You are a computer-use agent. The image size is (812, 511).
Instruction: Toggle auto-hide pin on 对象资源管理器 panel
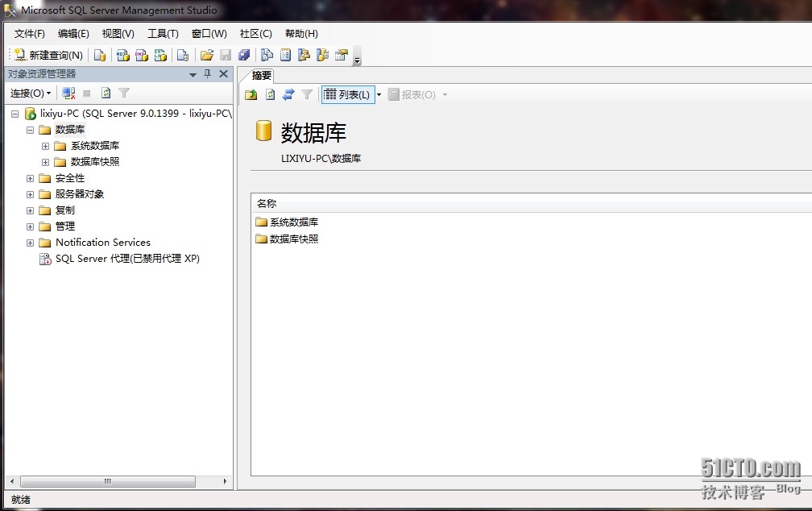click(208, 74)
